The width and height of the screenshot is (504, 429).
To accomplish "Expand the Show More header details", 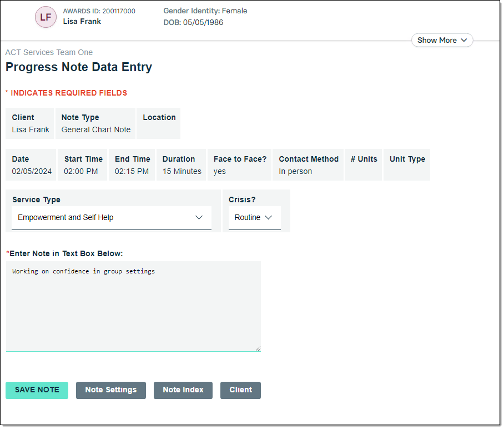I will [x=442, y=40].
